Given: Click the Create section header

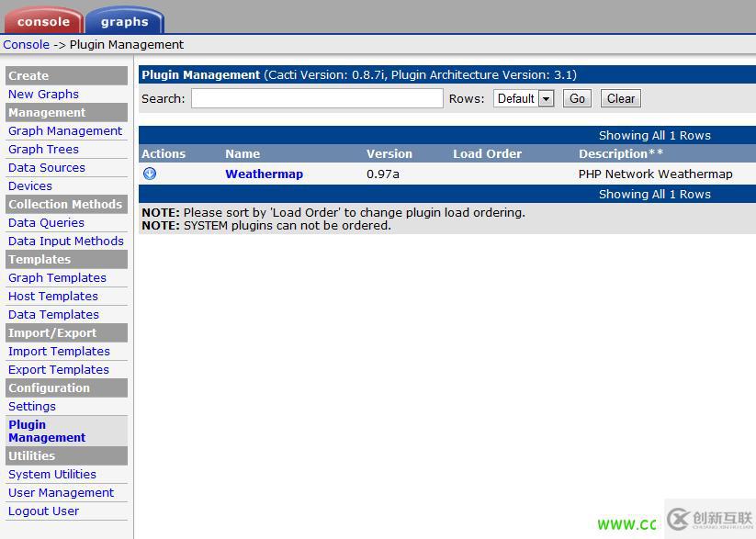Looking at the screenshot, I should 66,75.
